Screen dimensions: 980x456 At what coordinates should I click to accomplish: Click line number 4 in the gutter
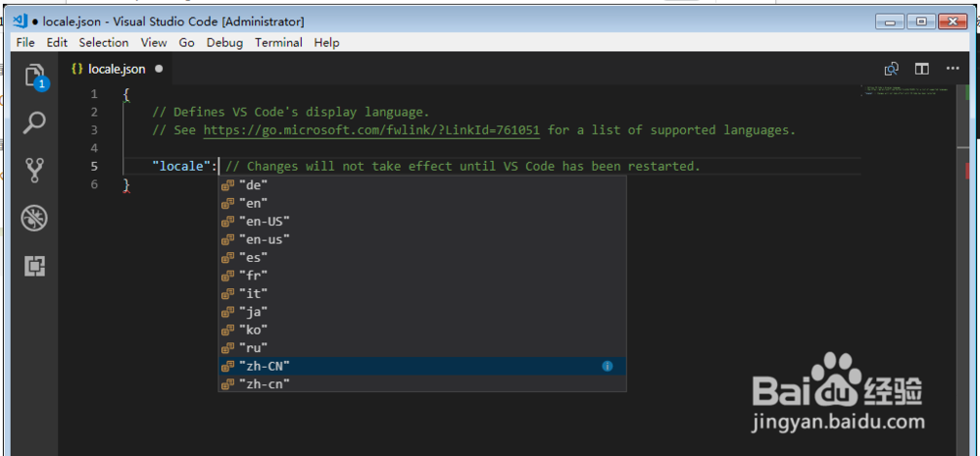(94, 148)
